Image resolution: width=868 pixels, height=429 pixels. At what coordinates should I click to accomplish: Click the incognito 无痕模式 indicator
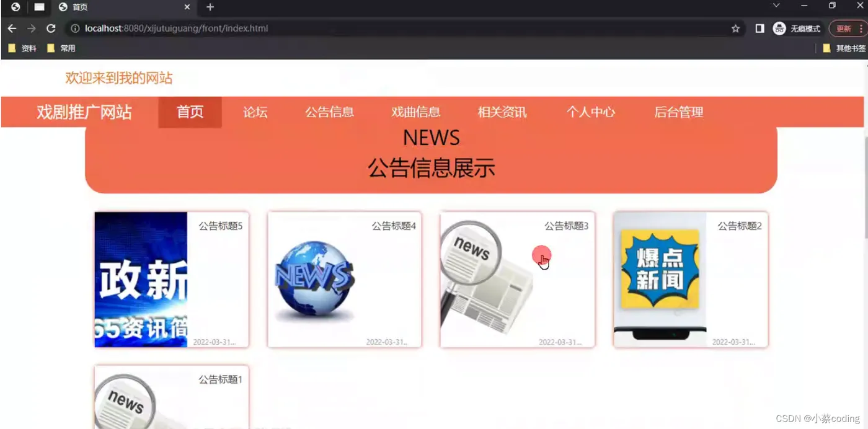(797, 29)
